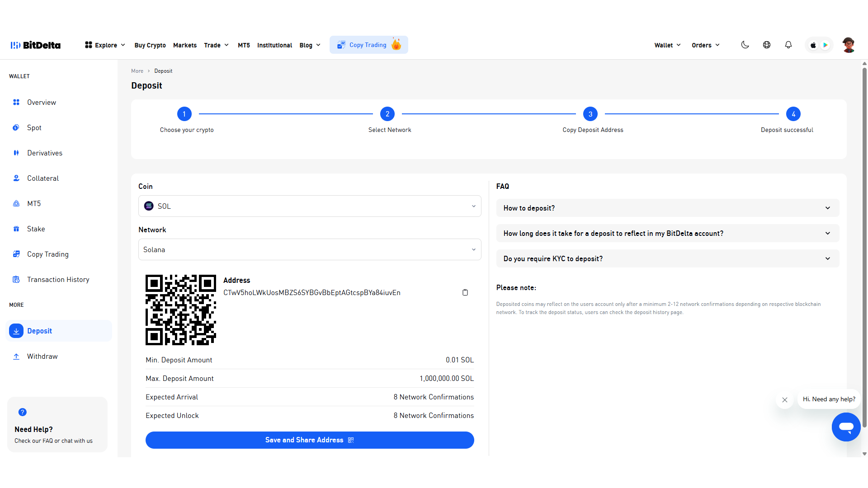868x488 pixels.
Task: Click 'Check our FAQ or chat with us'
Action: 53,441
